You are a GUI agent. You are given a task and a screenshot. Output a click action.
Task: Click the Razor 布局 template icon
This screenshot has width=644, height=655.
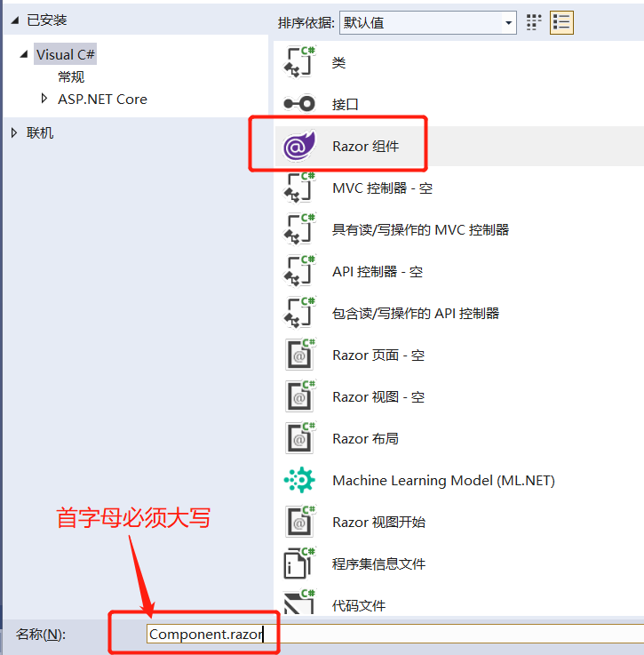[299, 438]
